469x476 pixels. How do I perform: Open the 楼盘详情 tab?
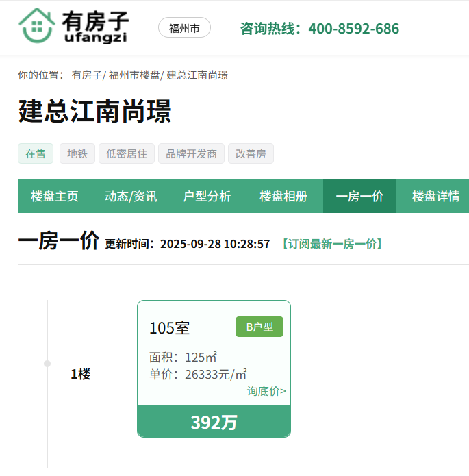[x=435, y=197]
